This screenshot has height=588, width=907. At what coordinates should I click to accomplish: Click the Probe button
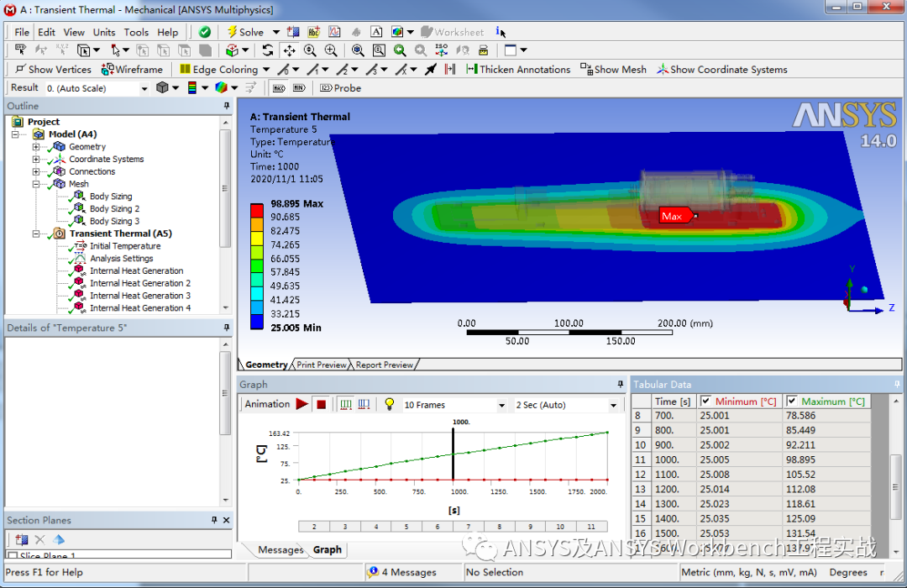[x=340, y=88]
